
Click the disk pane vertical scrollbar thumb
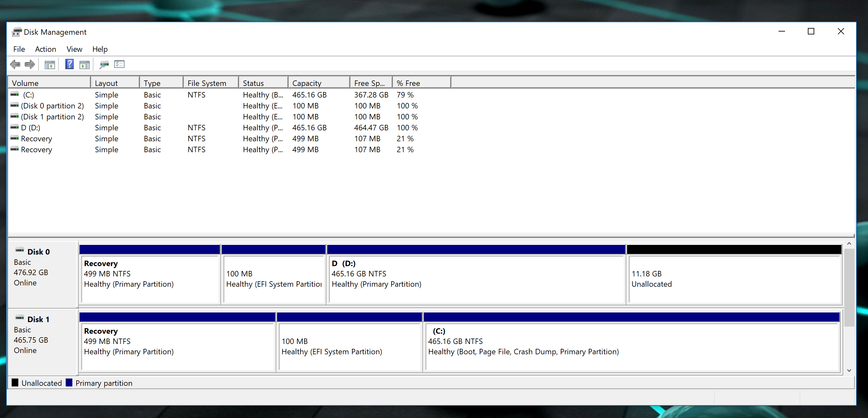[849, 288]
